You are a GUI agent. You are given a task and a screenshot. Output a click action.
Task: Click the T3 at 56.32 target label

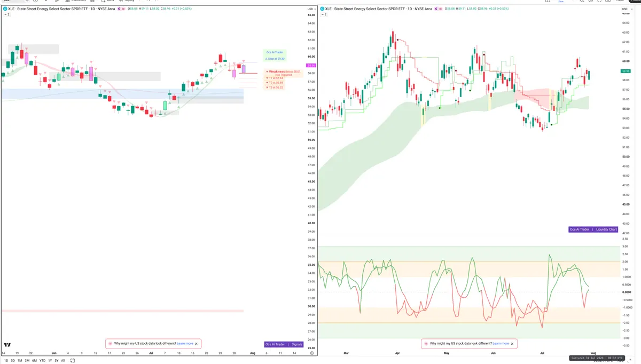tap(275, 88)
